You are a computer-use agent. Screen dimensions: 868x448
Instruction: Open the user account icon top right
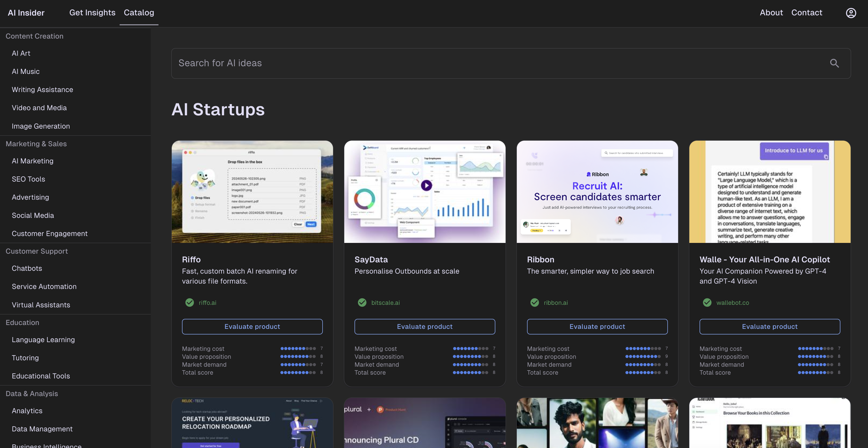click(x=851, y=13)
